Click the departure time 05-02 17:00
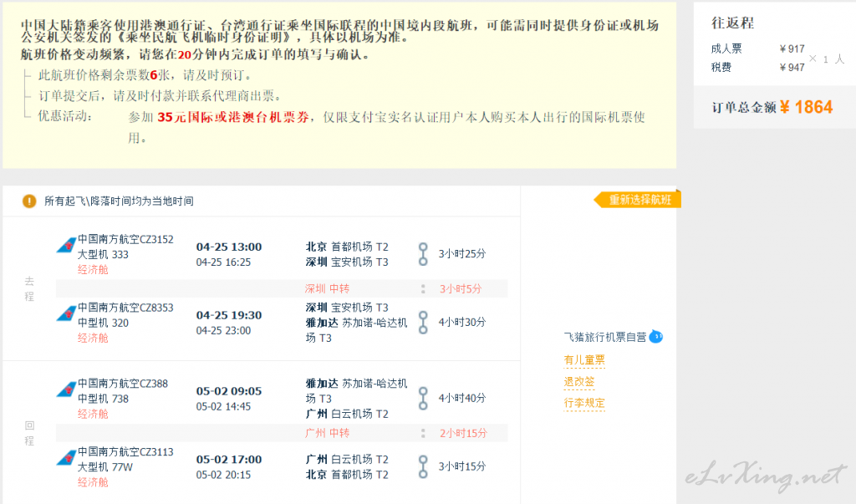Screen dimensions: 856x504 (x=229, y=459)
